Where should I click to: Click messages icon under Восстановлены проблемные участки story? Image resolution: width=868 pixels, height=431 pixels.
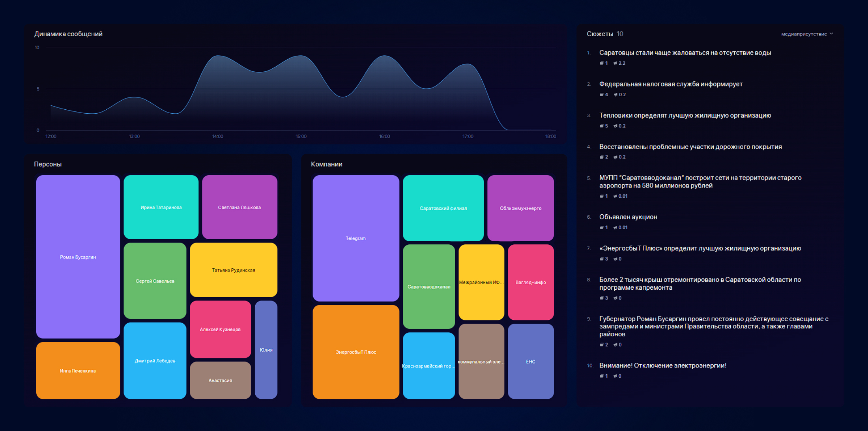[x=602, y=157]
